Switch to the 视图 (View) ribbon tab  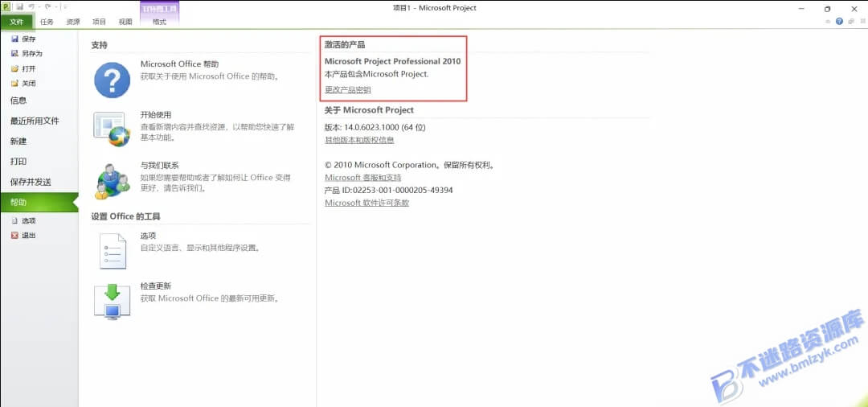point(125,22)
